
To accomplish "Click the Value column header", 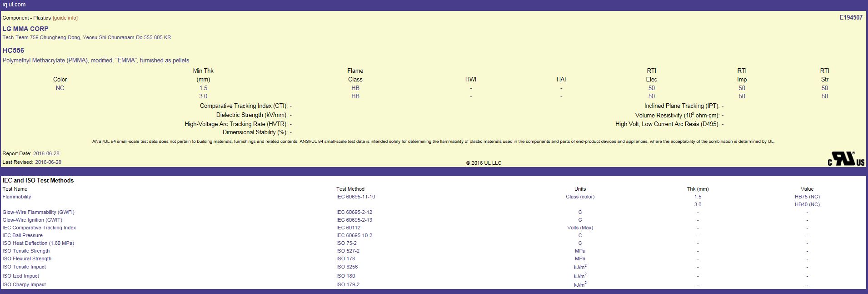I will coord(807,189).
